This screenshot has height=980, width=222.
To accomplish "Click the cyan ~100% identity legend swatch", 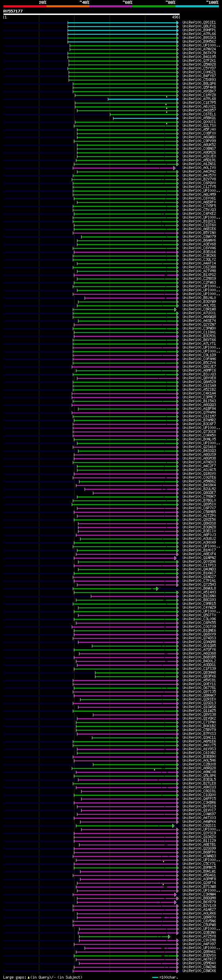I will [x=197, y=6].
